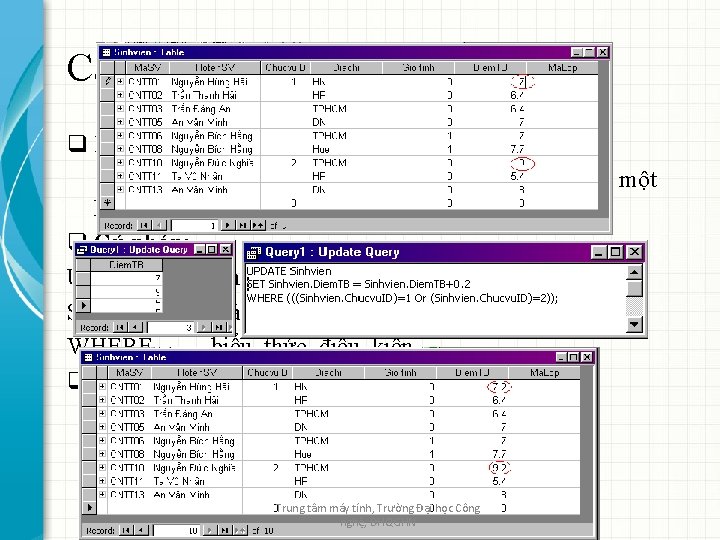Minimize the Query1 SQL window
720x540 pixels.
click(x=598, y=252)
